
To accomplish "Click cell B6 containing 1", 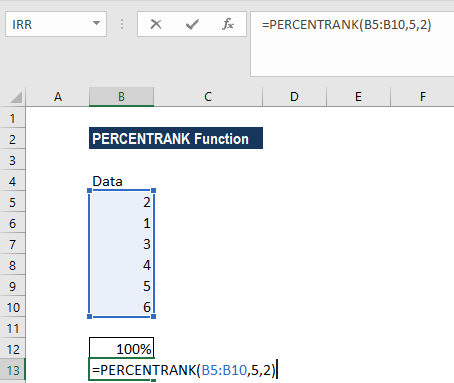I will point(121,223).
